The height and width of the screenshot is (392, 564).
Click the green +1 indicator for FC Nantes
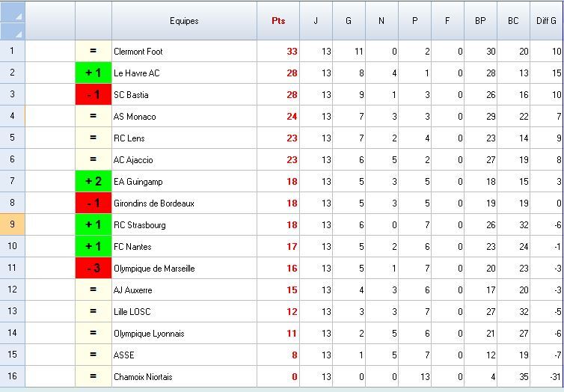pyautogui.click(x=94, y=247)
